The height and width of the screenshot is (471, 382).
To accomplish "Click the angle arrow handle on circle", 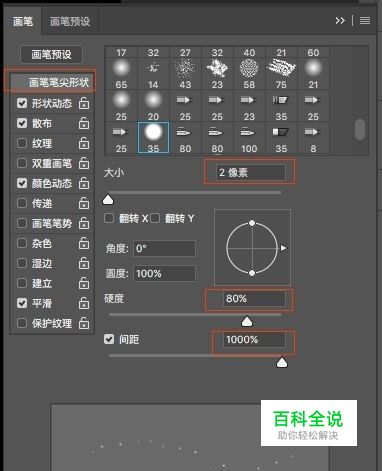I will [283, 248].
